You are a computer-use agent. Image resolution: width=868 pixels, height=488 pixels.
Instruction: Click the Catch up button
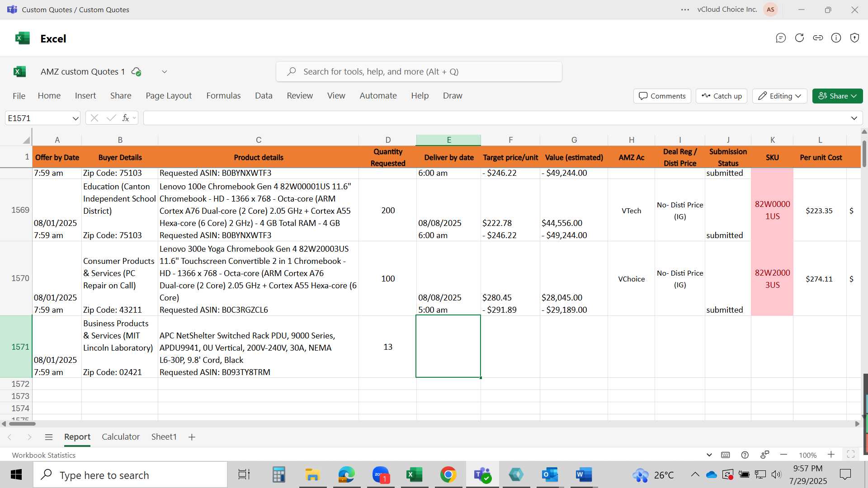pos(722,96)
